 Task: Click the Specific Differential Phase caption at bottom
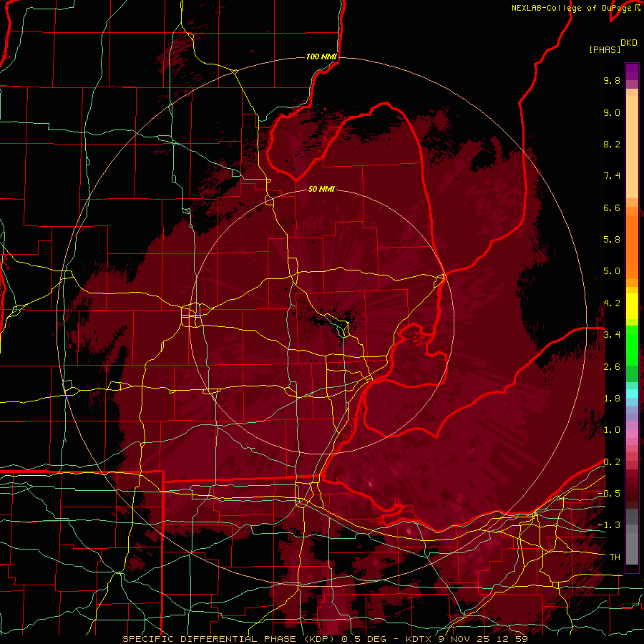325,639
